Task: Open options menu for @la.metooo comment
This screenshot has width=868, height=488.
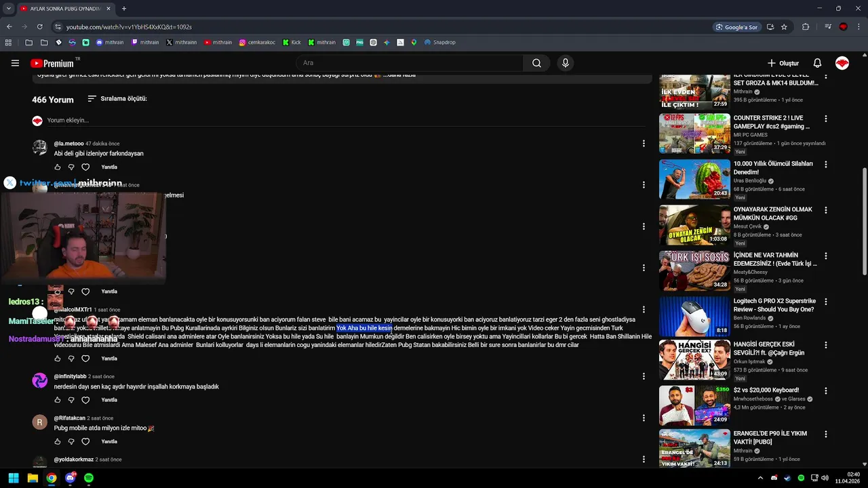Action: pyautogui.click(x=644, y=142)
